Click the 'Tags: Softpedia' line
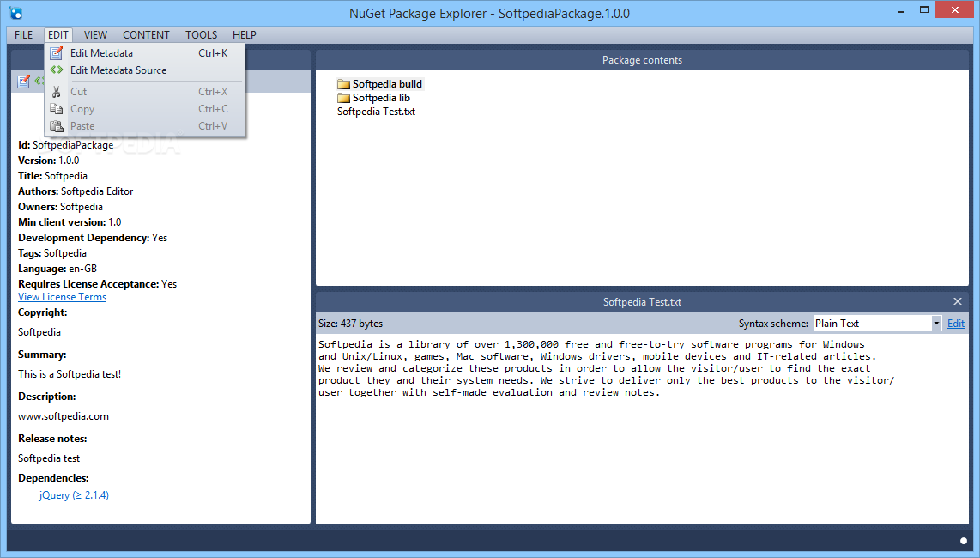Screen dimensions: 980x558 (52, 253)
